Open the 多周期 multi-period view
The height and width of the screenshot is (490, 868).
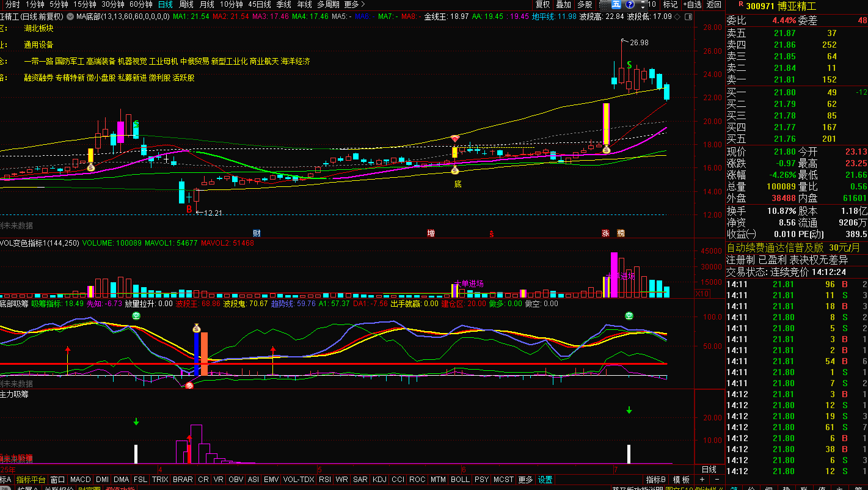328,4
